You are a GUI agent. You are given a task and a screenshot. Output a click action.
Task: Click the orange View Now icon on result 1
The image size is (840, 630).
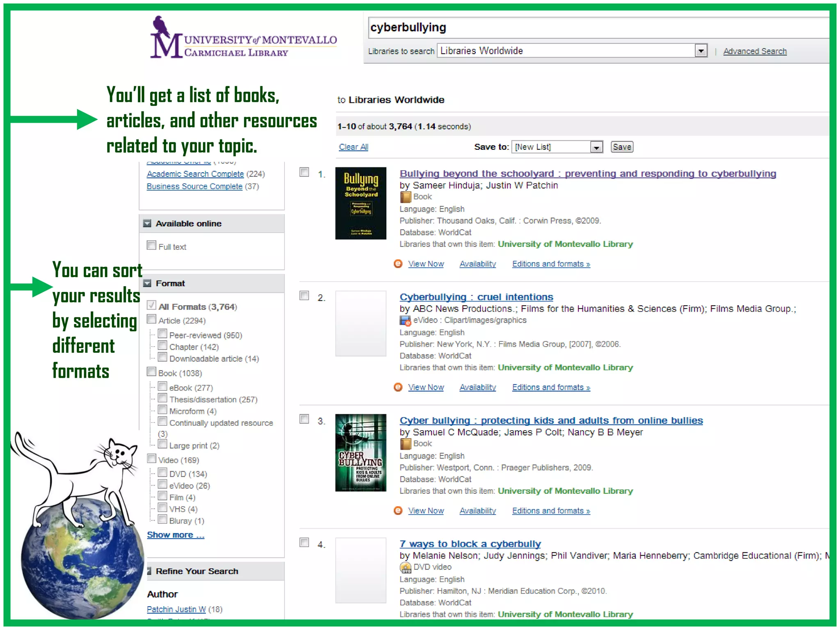(398, 264)
